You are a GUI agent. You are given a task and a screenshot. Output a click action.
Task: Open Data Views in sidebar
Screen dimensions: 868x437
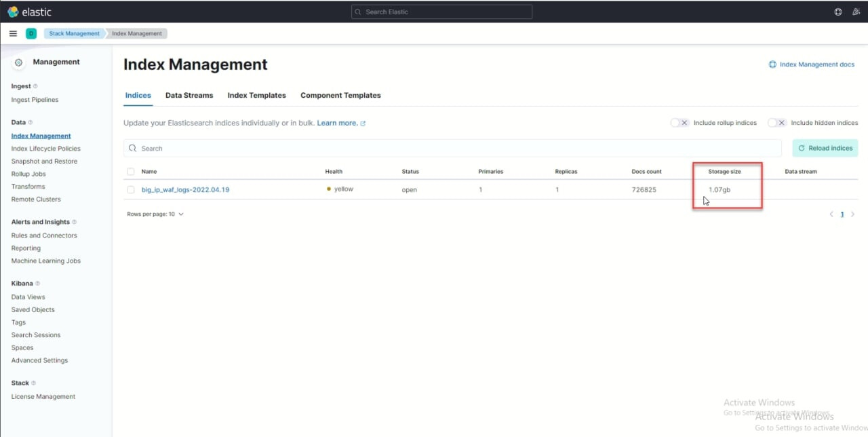click(28, 297)
